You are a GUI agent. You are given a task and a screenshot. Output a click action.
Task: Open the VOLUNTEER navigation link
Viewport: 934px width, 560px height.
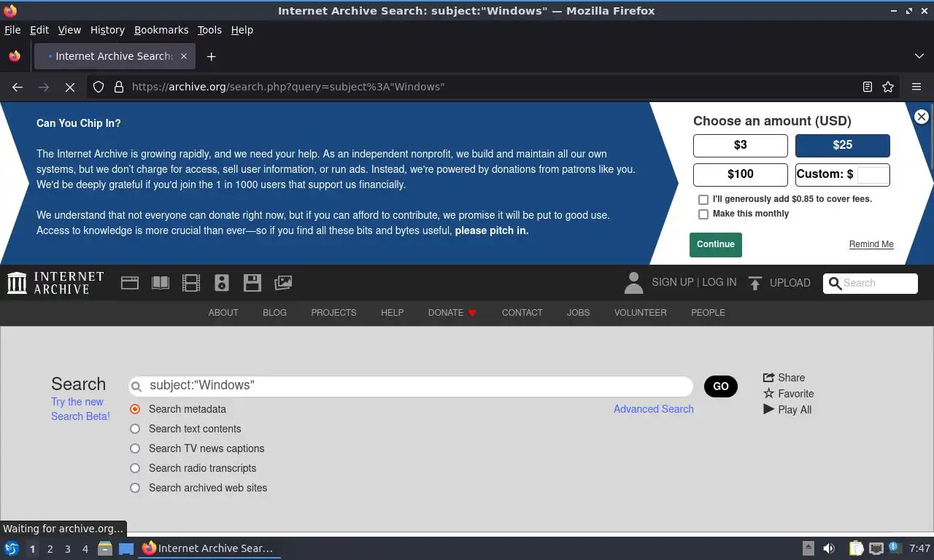(x=641, y=313)
